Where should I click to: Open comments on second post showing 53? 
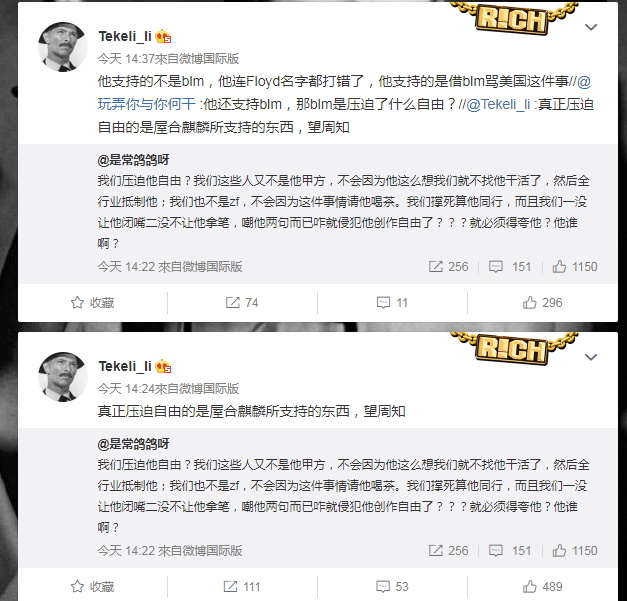(392, 587)
